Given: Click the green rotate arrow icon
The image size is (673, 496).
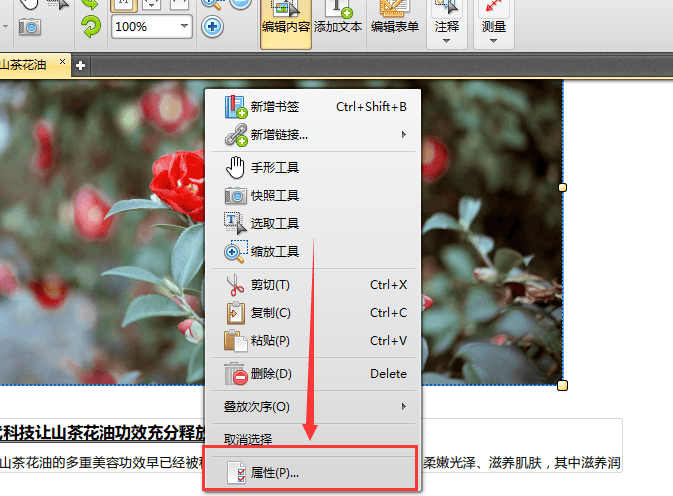Looking at the screenshot, I should tap(91, 27).
